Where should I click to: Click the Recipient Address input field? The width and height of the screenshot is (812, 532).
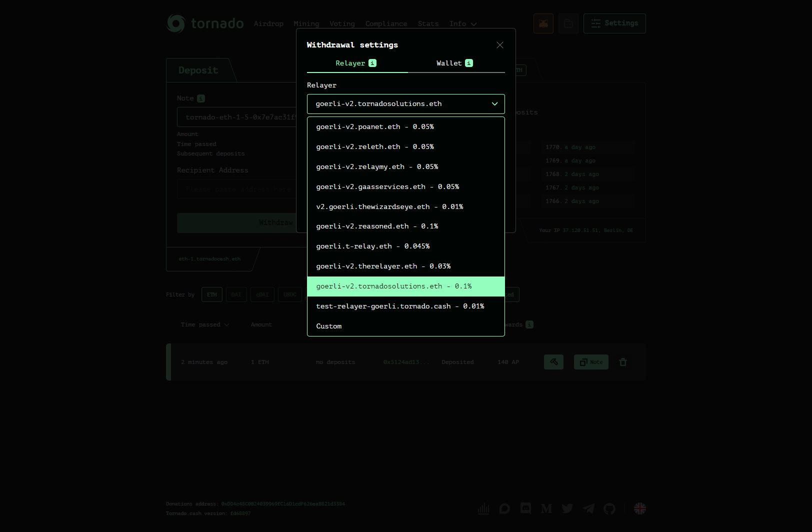click(237, 189)
